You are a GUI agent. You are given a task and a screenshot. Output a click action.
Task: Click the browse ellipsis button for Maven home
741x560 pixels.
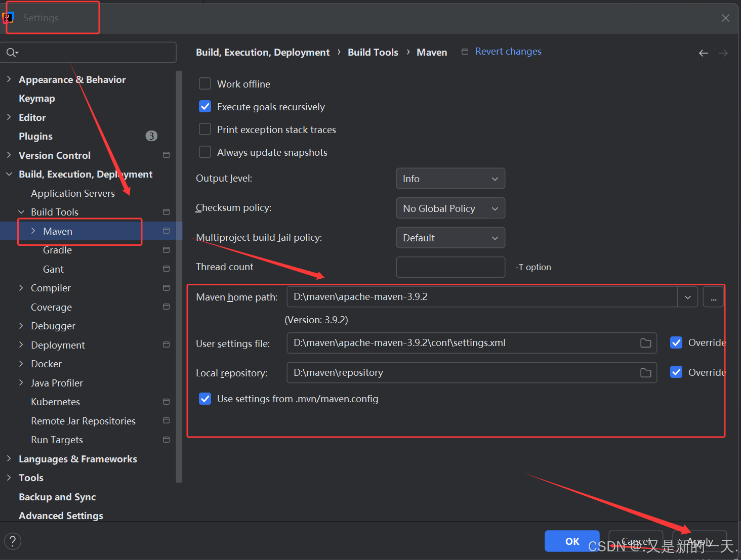(713, 297)
